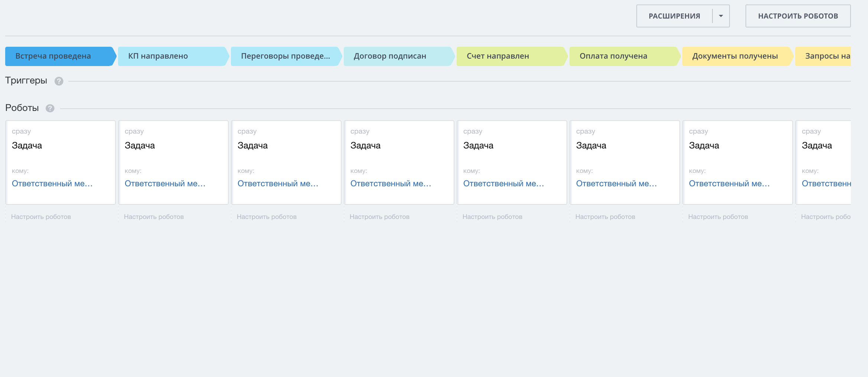This screenshot has width=868, height=377.
Task: Switch to the Переговоры проведены stage
Action: tap(285, 56)
